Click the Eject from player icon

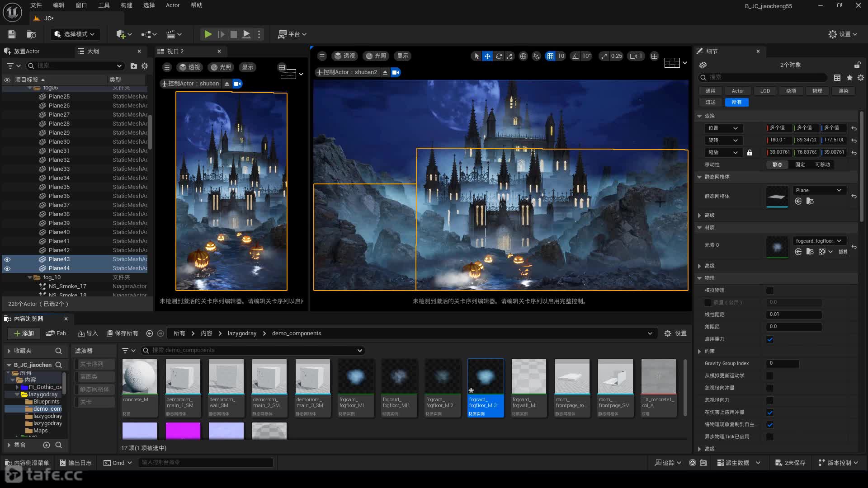coord(246,34)
